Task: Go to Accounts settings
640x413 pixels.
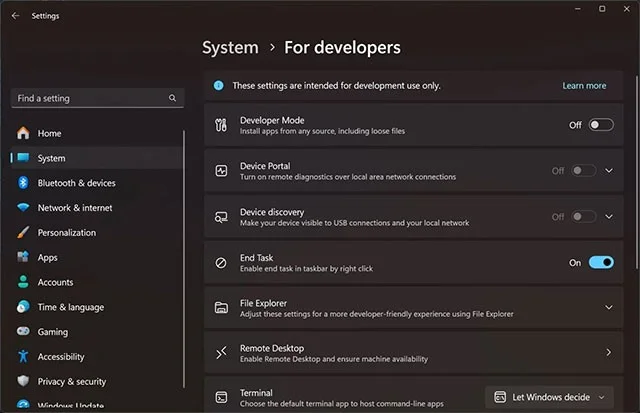Action: pos(97,282)
